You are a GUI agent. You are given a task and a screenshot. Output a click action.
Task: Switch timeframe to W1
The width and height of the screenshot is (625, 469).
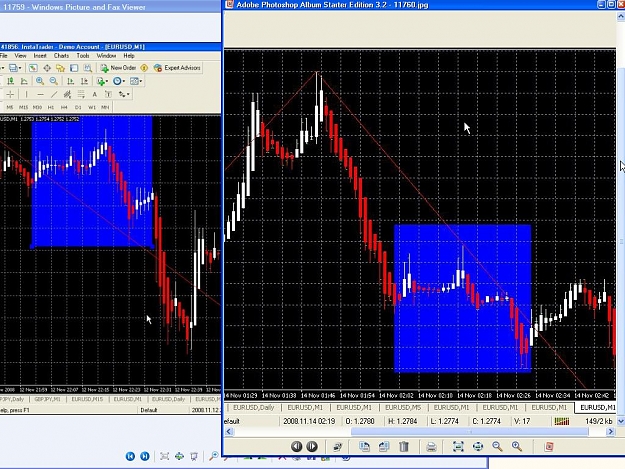tap(92, 107)
